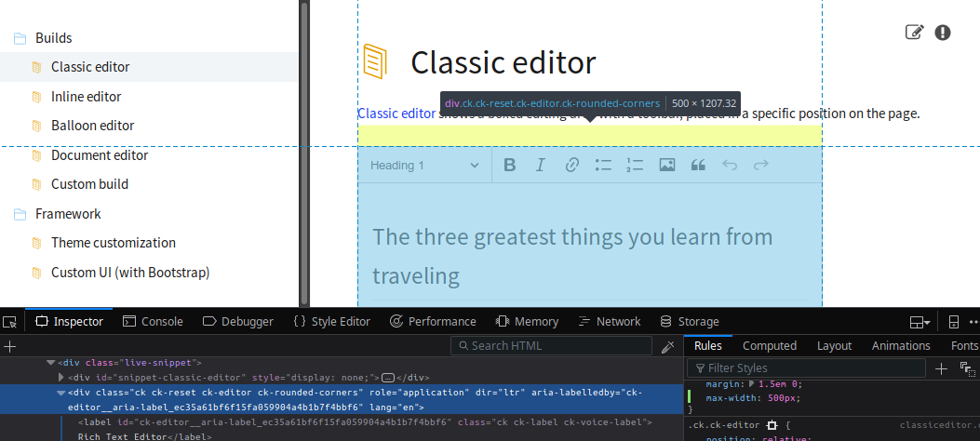Click the eyedropper color picker icon

coord(668,346)
